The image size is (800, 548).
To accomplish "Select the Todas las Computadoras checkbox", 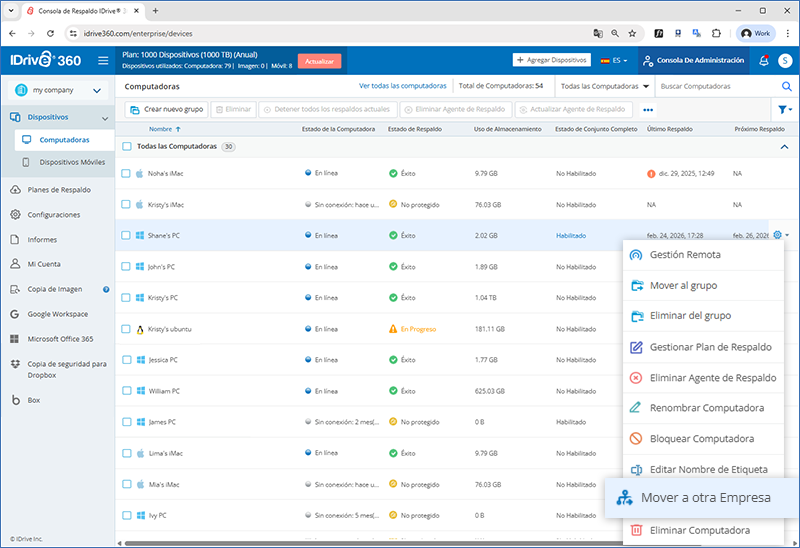I will 126,146.
